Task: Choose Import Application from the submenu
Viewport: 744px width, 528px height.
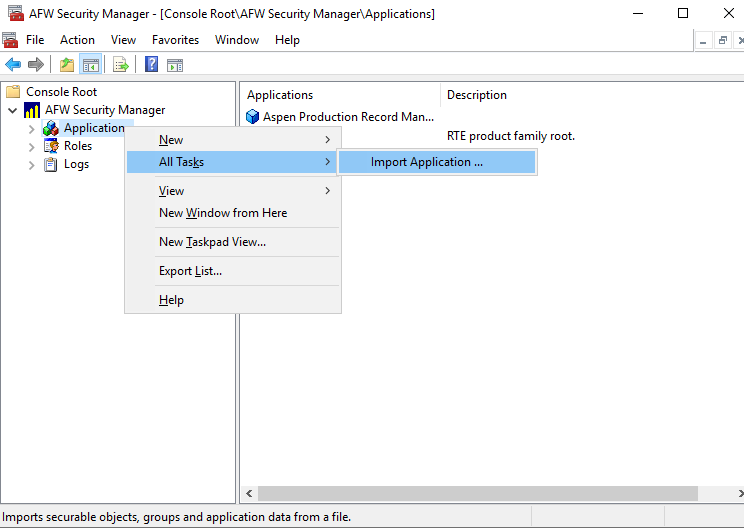Action: point(427,162)
